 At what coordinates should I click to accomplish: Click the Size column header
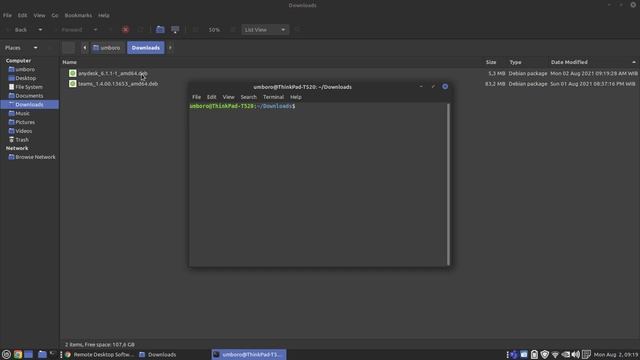click(491, 62)
